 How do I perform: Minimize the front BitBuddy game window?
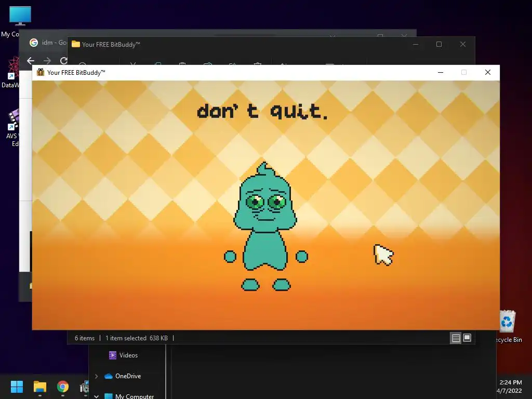pyautogui.click(x=441, y=72)
